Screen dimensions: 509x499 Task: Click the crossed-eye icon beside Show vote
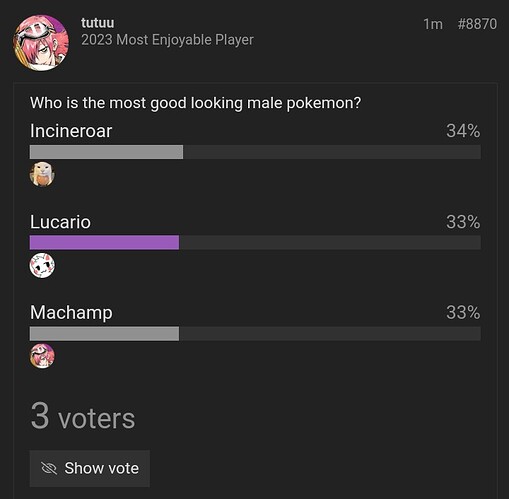coord(49,468)
